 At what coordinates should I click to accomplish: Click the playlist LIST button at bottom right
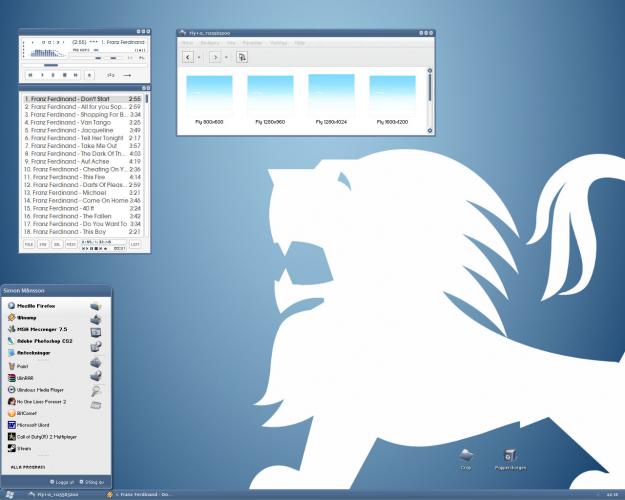coord(135,244)
